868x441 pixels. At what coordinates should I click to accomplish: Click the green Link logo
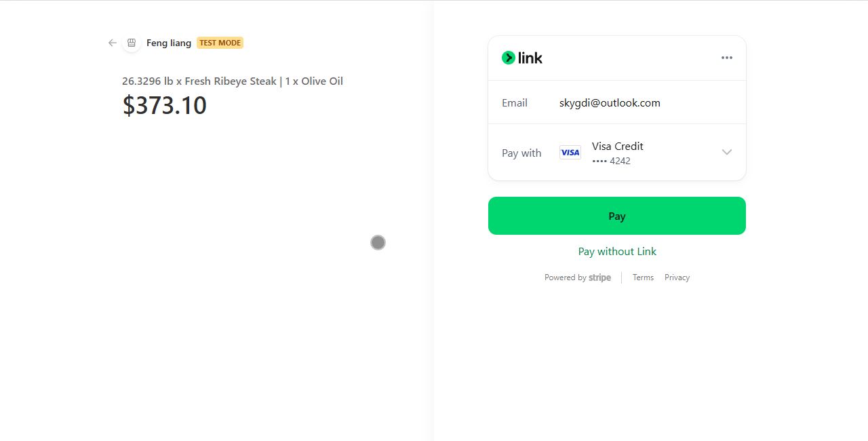pos(522,58)
